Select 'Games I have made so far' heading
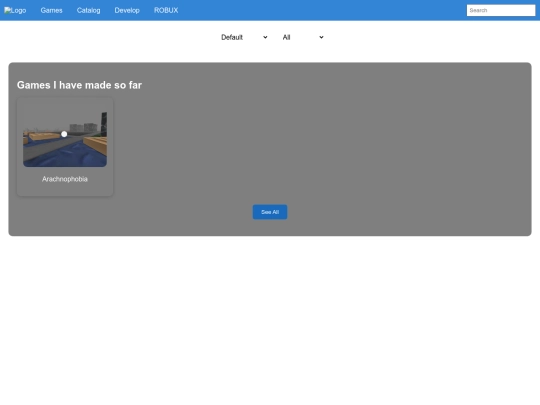The image size is (540, 405). point(79,85)
